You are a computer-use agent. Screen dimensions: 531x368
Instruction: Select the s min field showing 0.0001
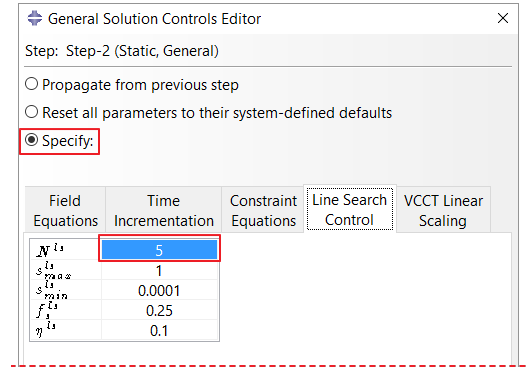click(159, 290)
